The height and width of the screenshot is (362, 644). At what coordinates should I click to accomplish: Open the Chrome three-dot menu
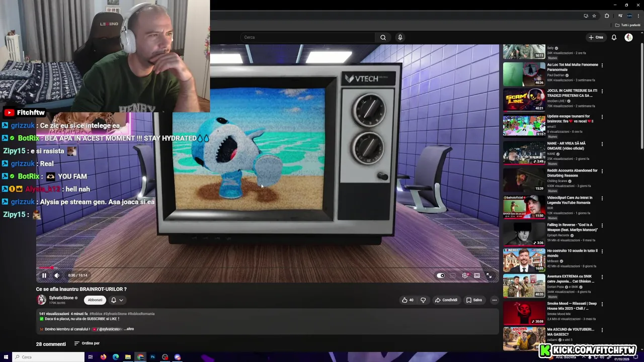click(638, 16)
